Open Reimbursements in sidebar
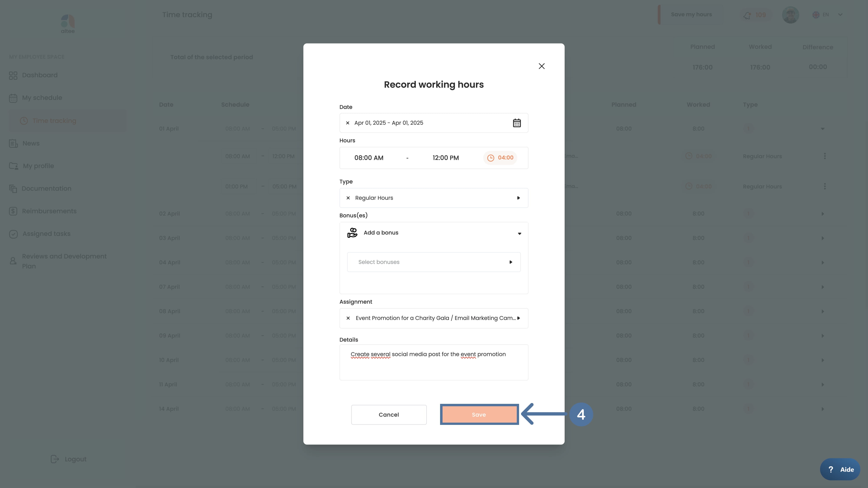This screenshot has height=488, width=868. pos(49,211)
